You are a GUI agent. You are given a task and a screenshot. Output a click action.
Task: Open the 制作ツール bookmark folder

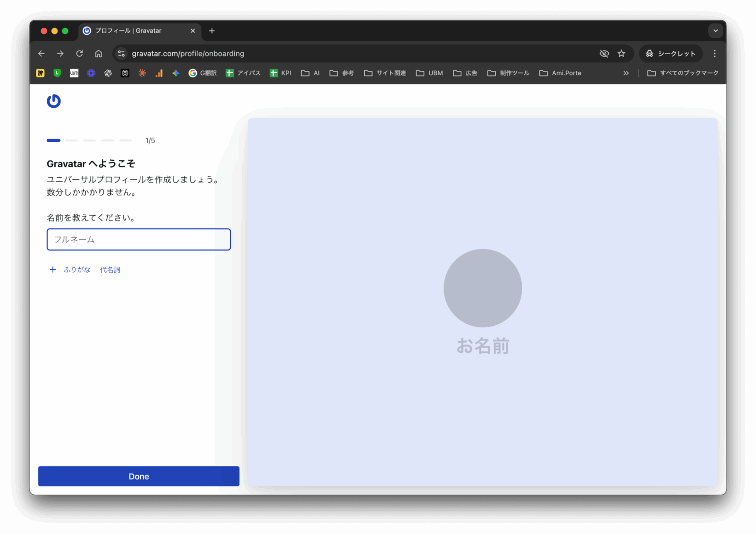pos(508,73)
